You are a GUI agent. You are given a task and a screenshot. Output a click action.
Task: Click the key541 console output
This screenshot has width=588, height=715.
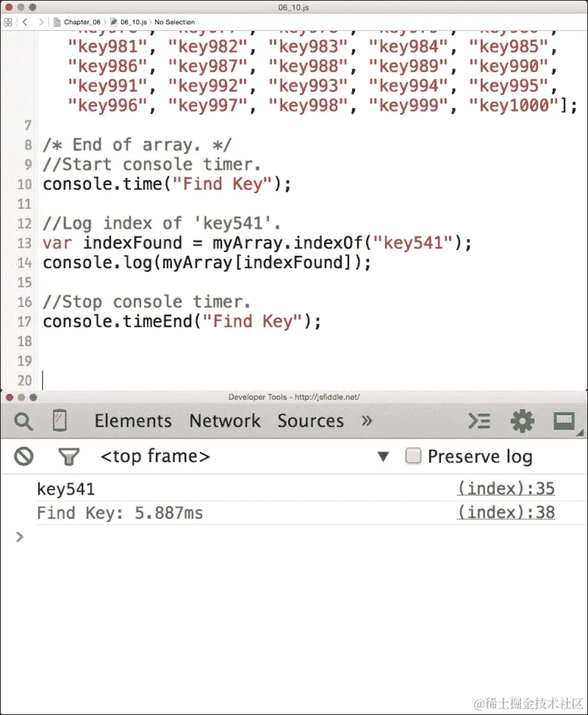65,489
